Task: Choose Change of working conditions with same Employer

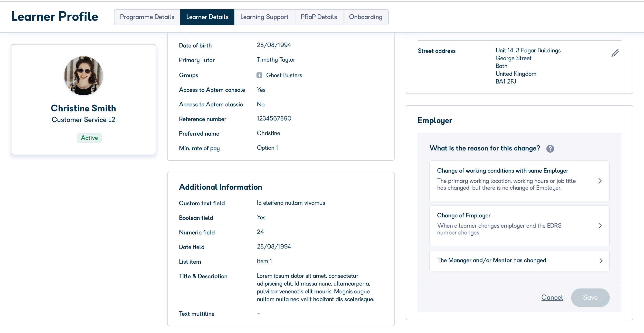Action: (519, 181)
